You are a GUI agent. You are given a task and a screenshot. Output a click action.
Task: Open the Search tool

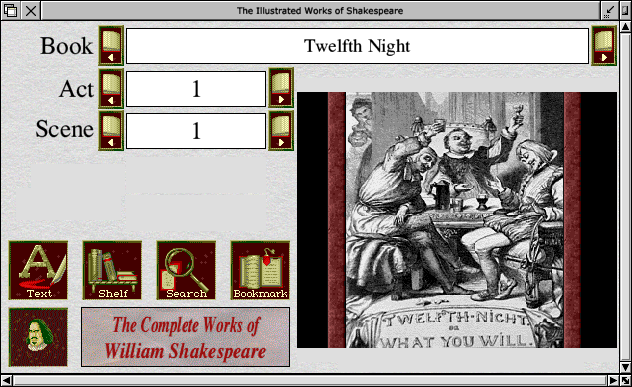[x=186, y=270]
